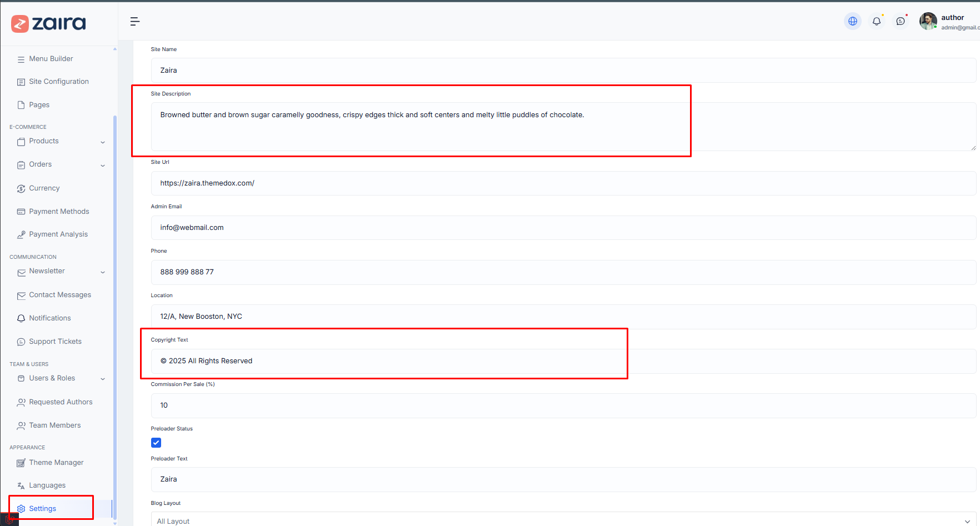
Task: Open the chat messages icon in header
Action: point(901,22)
